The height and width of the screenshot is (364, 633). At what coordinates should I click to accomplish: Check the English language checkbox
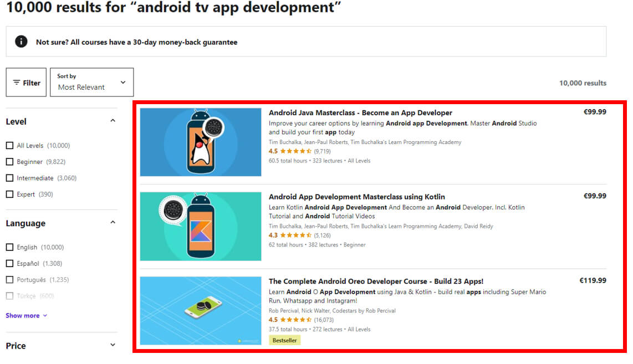9,247
